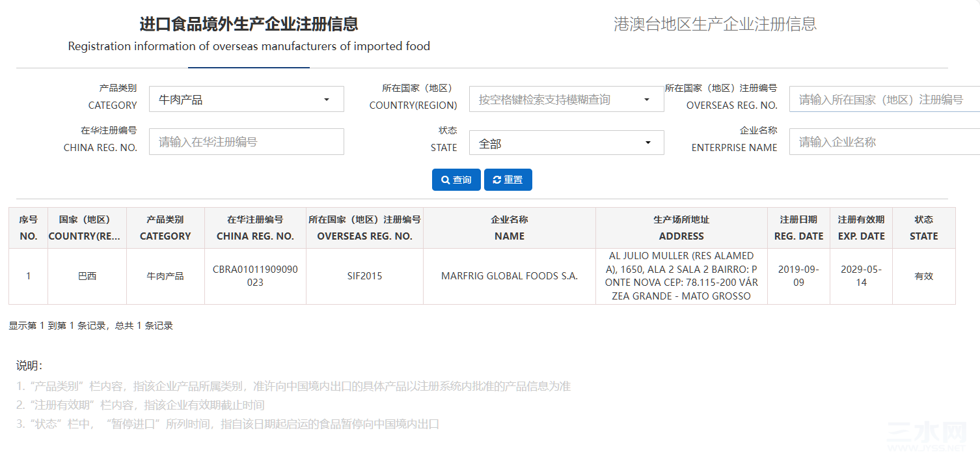Click the caret arrow in the STATE combo box
Screen dimensions: 980x461
coord(648,143)
